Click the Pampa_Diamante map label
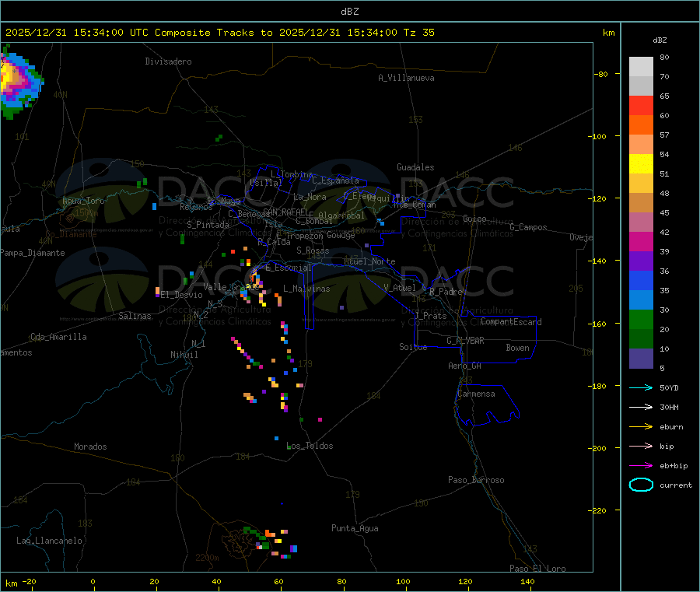Viewport: 700px width, 592px height. [x=33, y=253]
